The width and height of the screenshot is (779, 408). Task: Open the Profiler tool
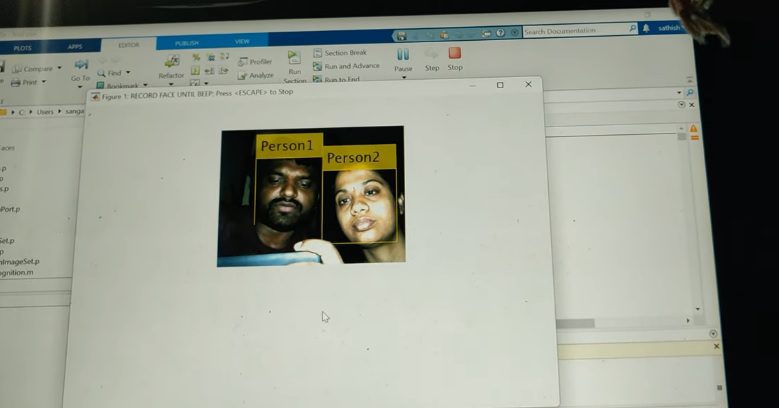pos(255,62)
